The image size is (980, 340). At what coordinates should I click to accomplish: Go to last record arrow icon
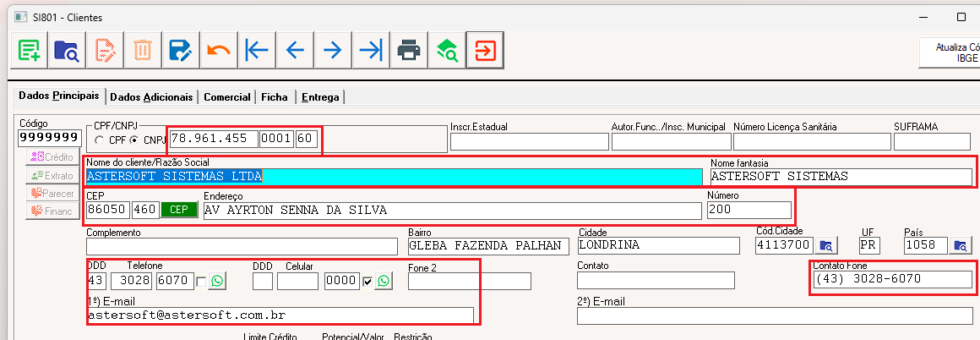coord(371,50)
